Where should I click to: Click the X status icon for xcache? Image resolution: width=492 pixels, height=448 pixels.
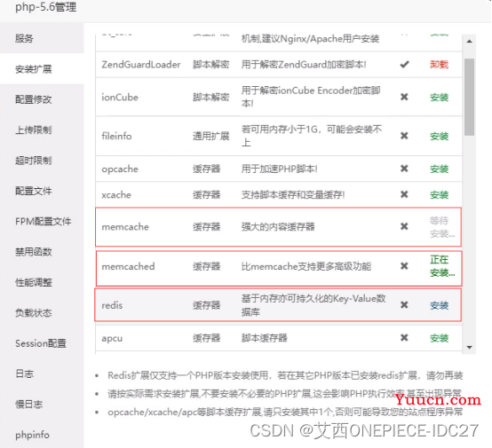pyautogui.click(x=404, y=194)
